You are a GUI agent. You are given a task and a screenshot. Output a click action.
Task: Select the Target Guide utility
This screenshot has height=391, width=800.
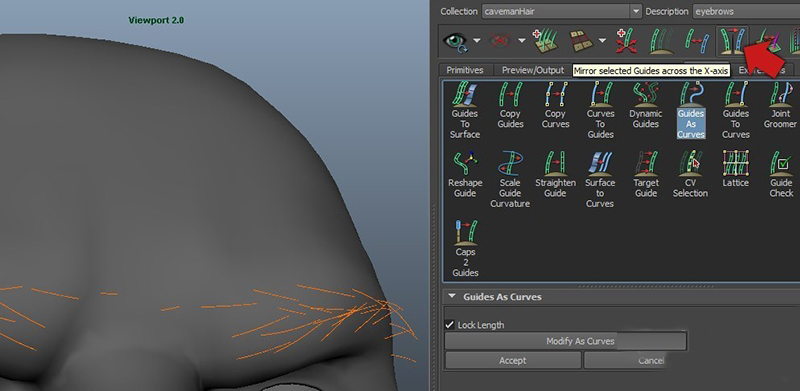(645, 174)
